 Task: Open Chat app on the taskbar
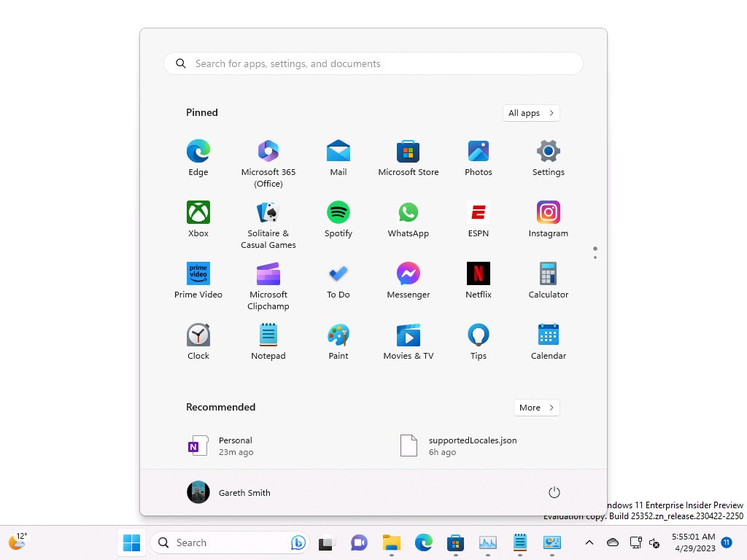point(359,542)
